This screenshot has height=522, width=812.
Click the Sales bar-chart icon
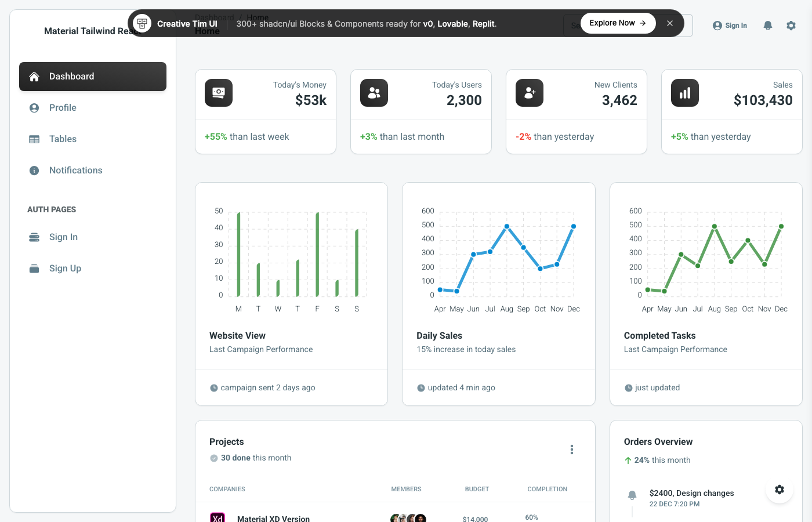tap(685, 92)
